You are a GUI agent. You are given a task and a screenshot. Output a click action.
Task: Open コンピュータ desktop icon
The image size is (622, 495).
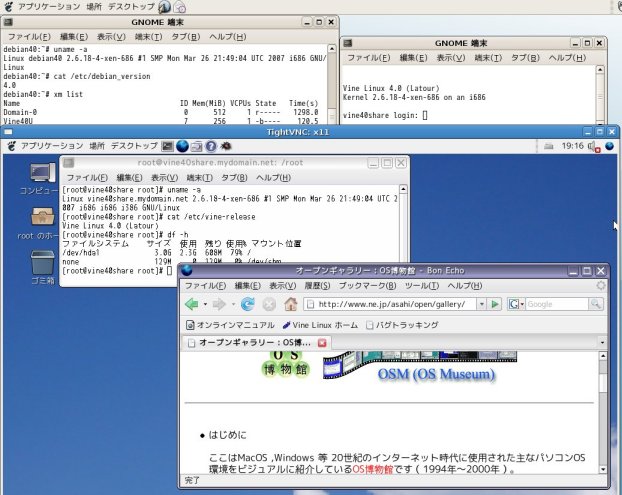[x=40, y=178]
